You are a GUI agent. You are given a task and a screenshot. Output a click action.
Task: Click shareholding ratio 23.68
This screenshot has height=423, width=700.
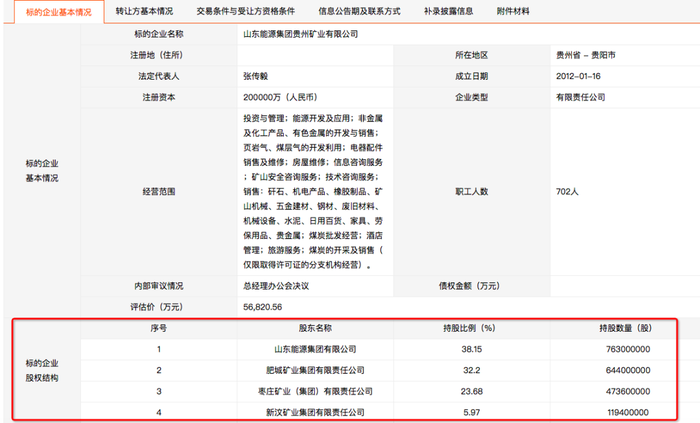coord(471,391)
